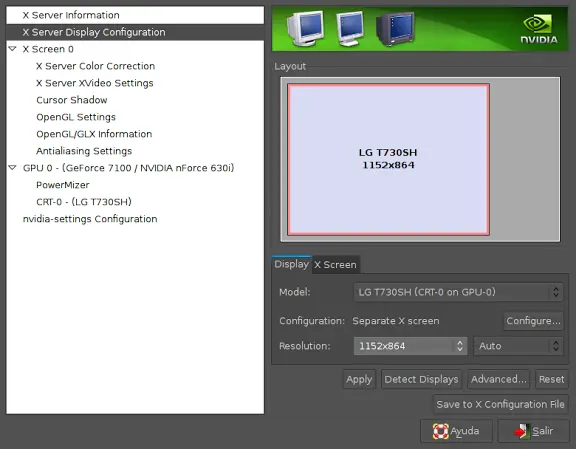Click the exit door arrow icon
576x449 pixels.
tap(522, 431)
